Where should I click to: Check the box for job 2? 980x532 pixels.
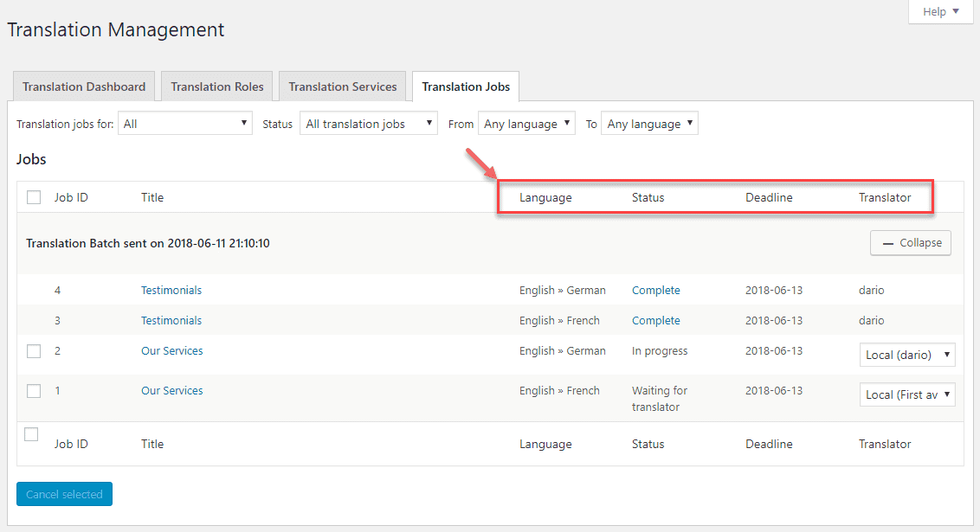click(x=34, y=351)
